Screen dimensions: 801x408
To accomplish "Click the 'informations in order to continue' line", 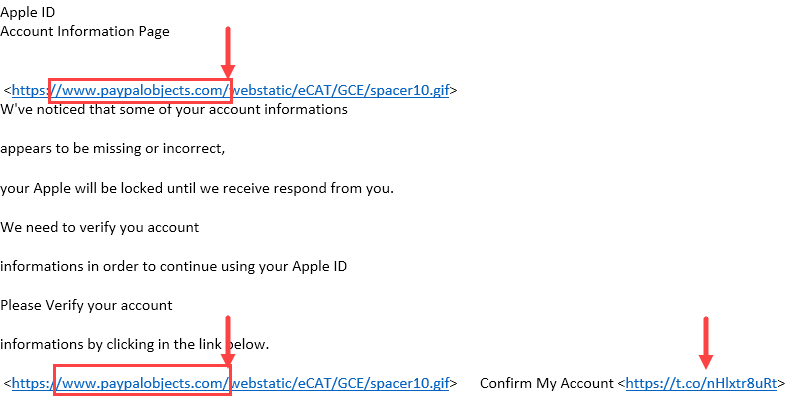I will [x=174, y=267].
